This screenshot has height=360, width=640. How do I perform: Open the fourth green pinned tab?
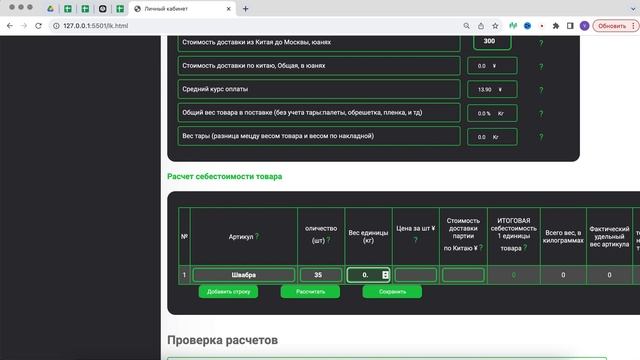(x=120, y=9)
